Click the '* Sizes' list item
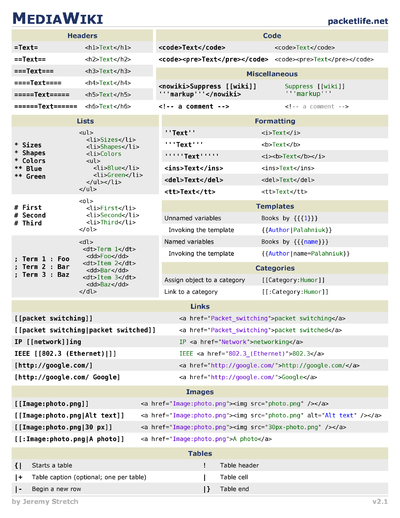Viewport: 400px width, 518px height. coord(28,145)
